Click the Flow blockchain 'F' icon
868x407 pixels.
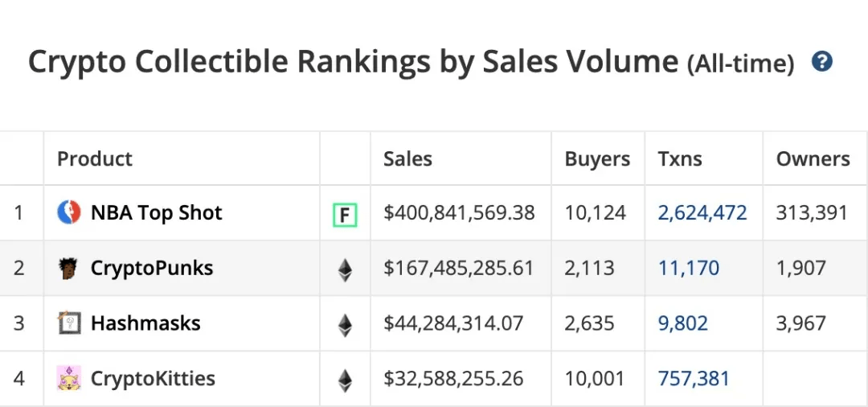(x=345, y=214)
